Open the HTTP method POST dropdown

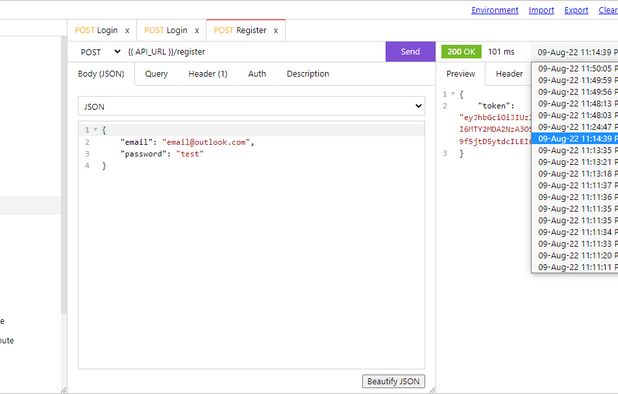pos(100,52)
